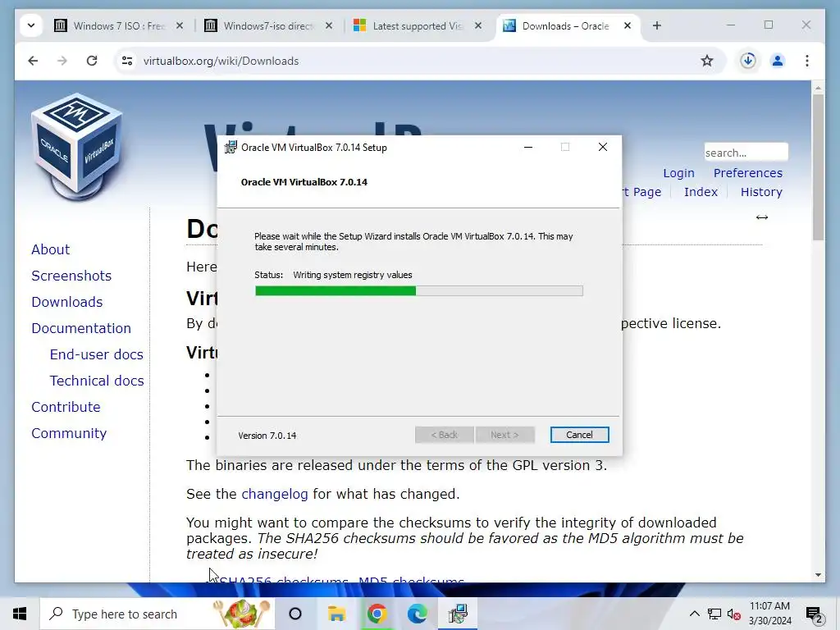Click the page vertical scrollbar thumb
840x630 pixels.
818,167
